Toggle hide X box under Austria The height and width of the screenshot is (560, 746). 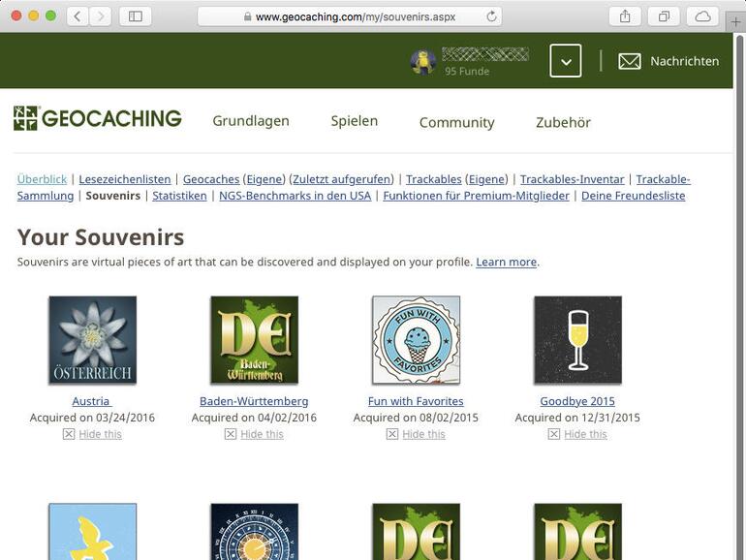(x=69, y=434)
